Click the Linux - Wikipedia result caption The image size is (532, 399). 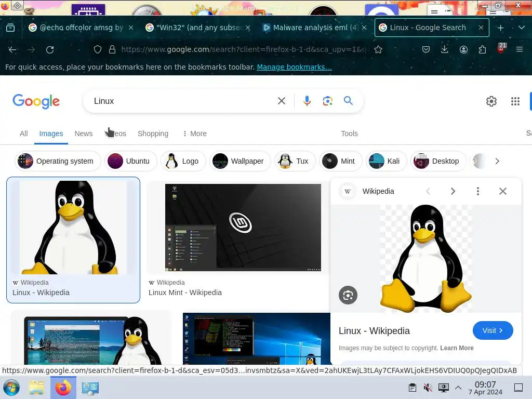41,292
